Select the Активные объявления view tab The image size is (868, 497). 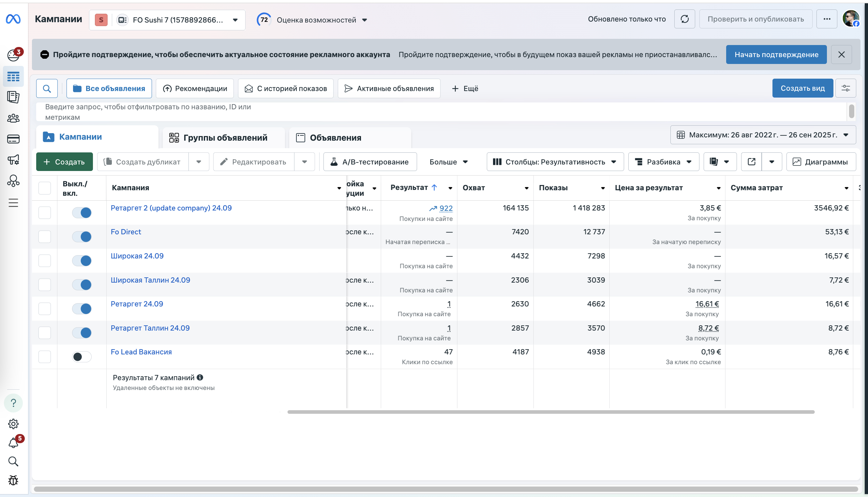[x=389, y=89]
